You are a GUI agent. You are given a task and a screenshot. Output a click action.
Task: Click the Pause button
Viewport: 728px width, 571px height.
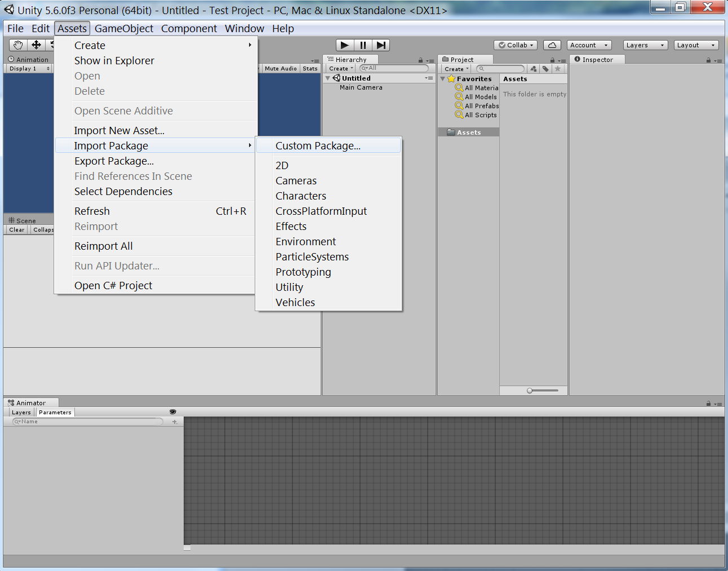click(x=363, y=45)
